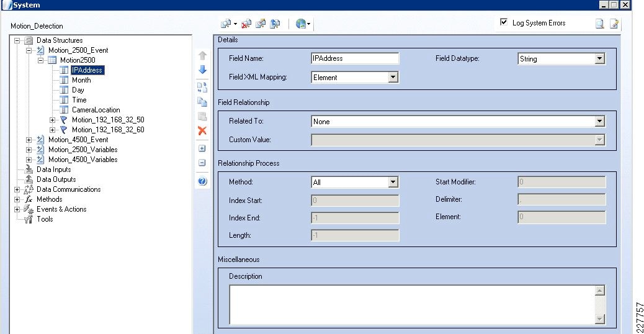Expand the Methods node

(x=17, y=199)
